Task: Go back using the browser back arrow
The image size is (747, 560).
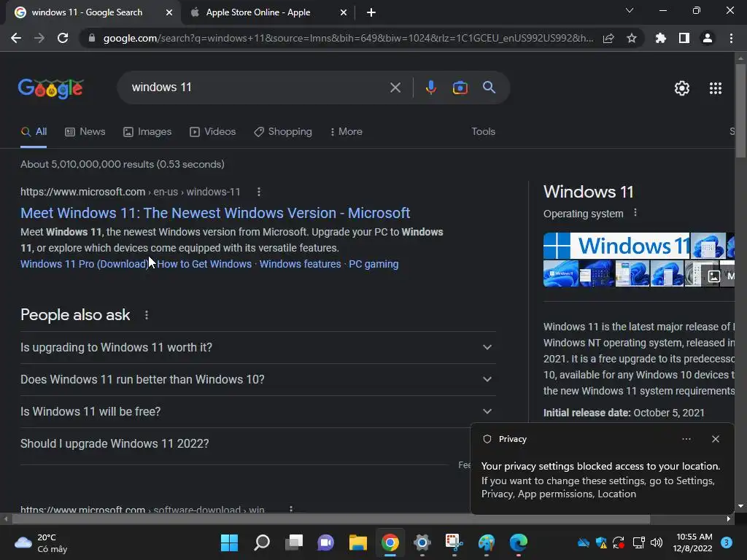Action: 16,38
